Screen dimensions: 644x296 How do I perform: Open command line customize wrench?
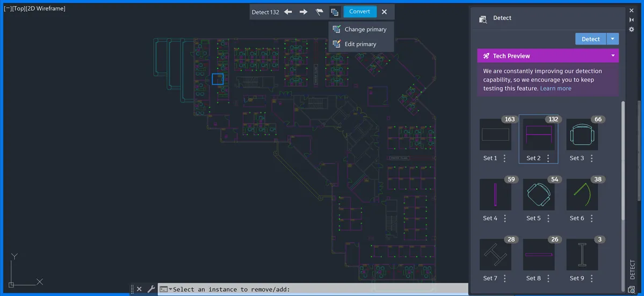[x=151, y=289]
